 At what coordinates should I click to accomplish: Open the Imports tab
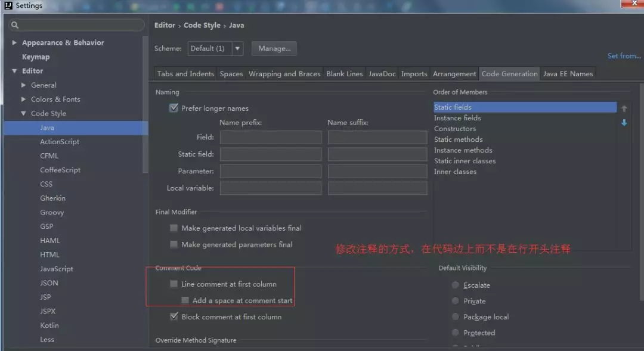[x=414, y=74]
